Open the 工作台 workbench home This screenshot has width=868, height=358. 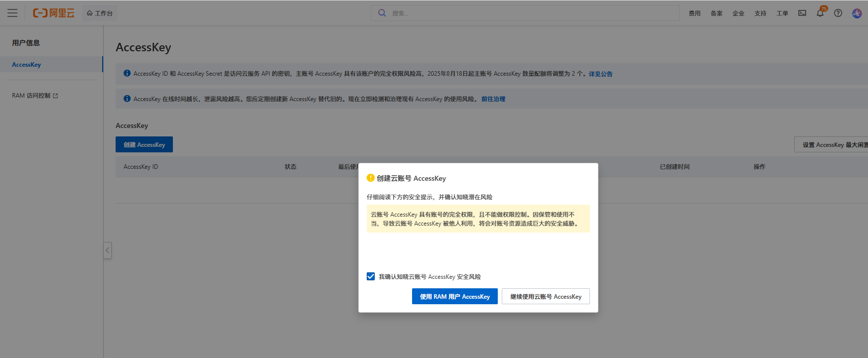(100, 13)
